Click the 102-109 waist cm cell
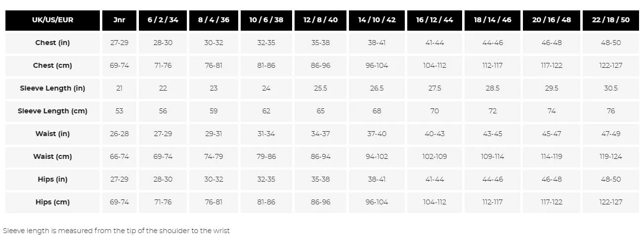 pos(434,156)
